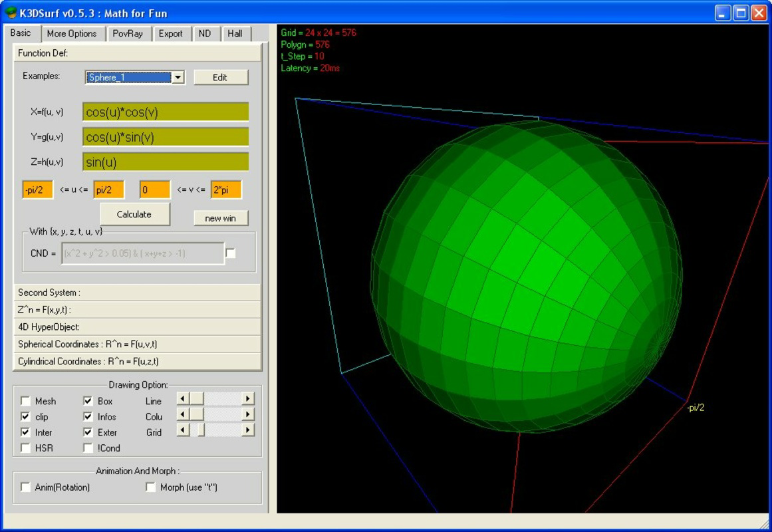This screenshot has width=772, height=532.
Task: Open the More Options tab
Action: [72, 33]
